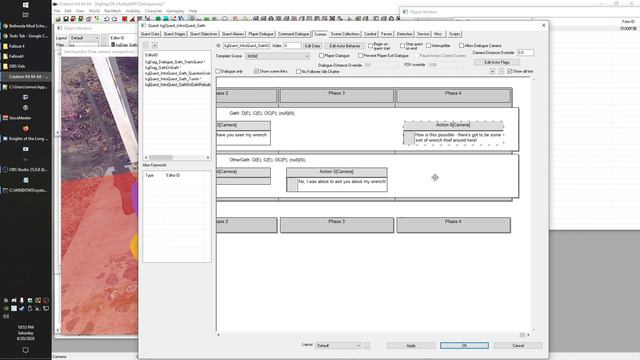The height and width of the screenshot is (360, 640).
Task: Enable Stop quest on end checkbox
Action: tap(402, 46)
